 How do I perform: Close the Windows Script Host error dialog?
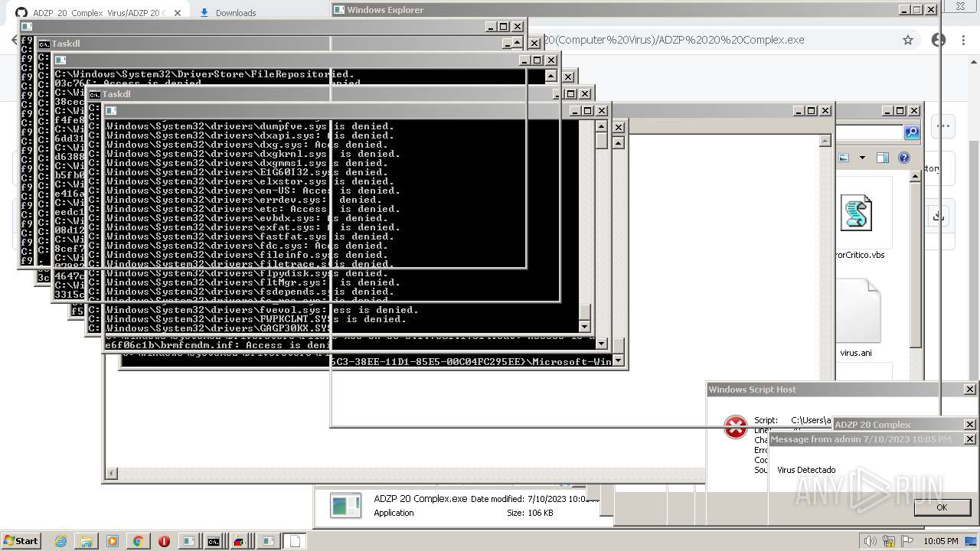click(969, 390)
